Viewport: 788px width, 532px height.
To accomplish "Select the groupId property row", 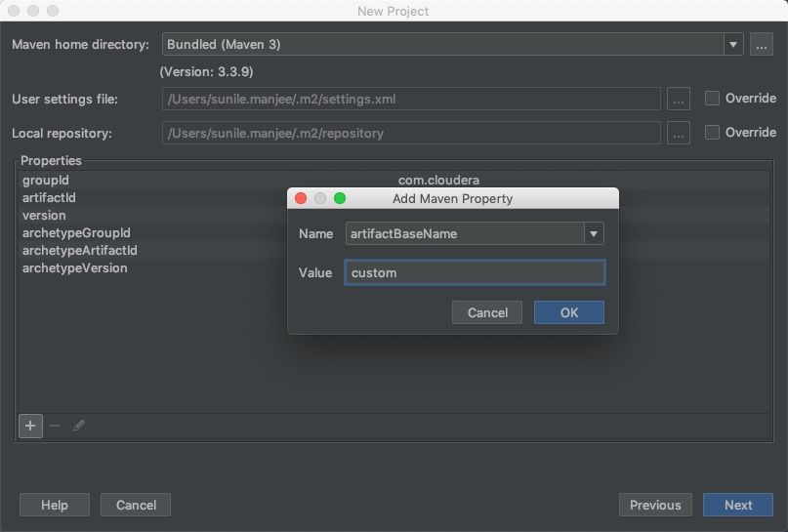I will 46,181.
